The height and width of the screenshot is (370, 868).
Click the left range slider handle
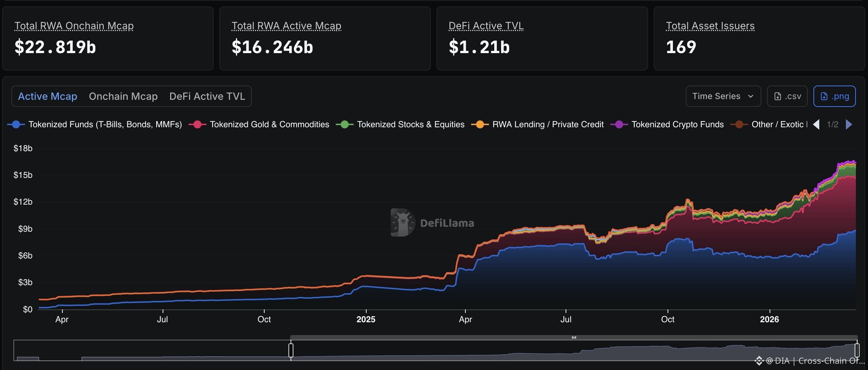291,350
